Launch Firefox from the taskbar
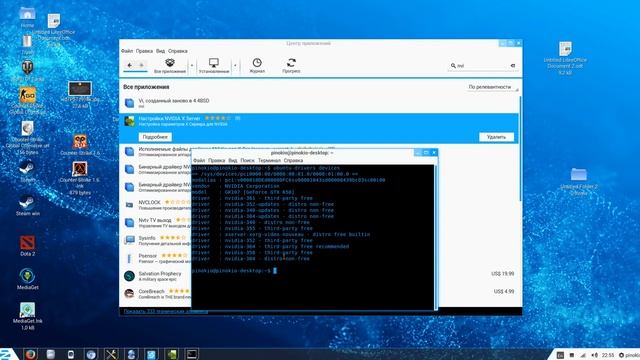 pos(30,354)
